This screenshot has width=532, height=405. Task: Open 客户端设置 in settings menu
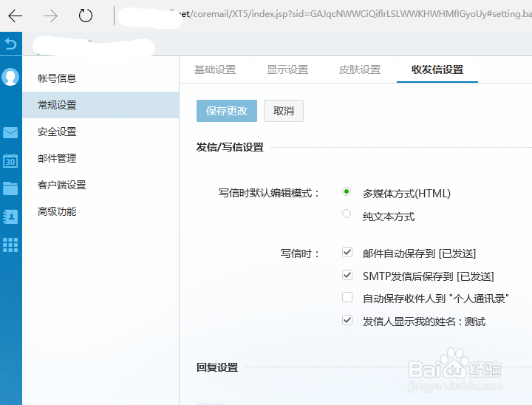tap(100, 185)
